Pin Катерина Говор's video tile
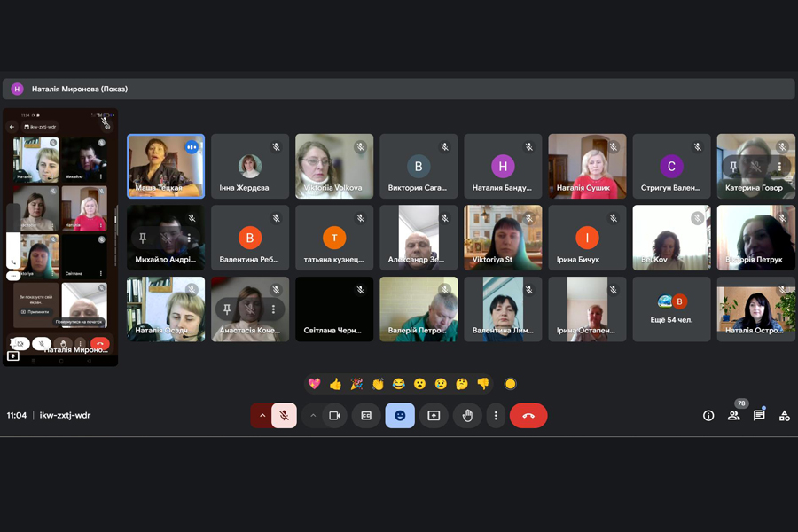798x532 pixels. pos(733,167)
